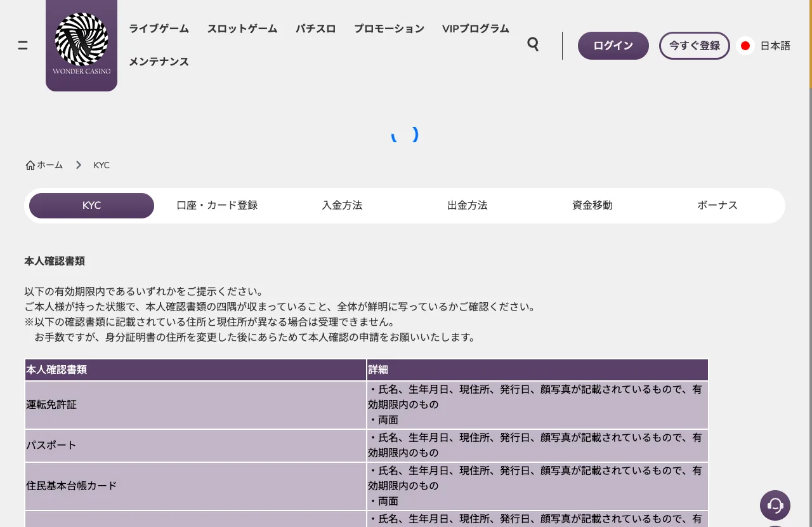Select the KYC tab
The height and width of the screenshot is (527, 812).
(91, 206)
